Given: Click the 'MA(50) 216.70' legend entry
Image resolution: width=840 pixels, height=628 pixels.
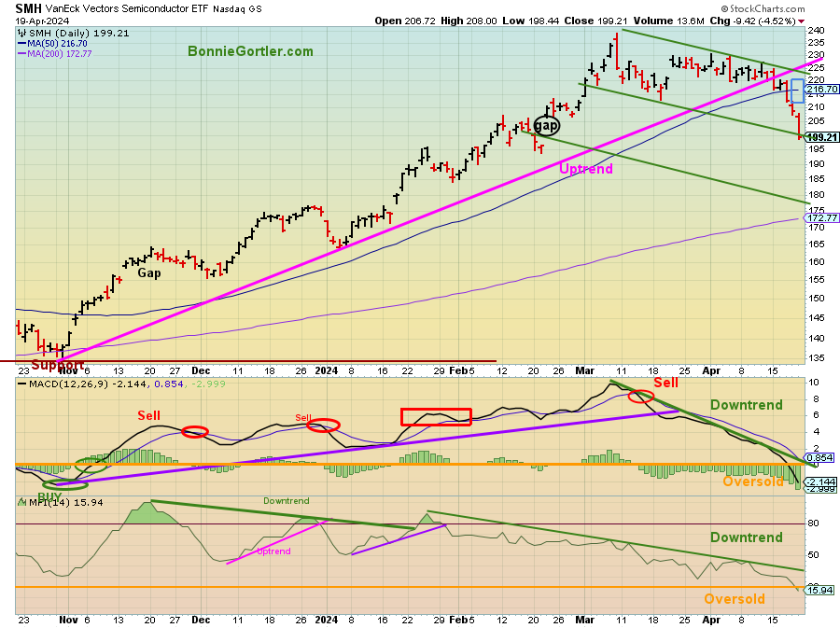Looking at the screenshot, I should tap(57, 43).
